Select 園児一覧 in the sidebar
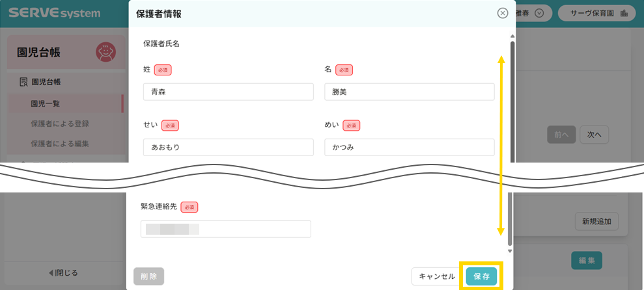Viewport: 644px width, 290px height. [46, 103]
